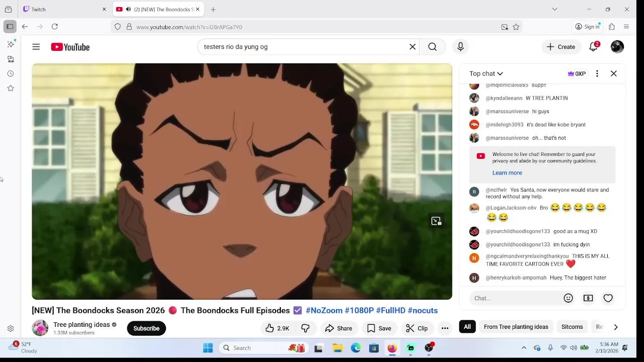Open the #FullHD hashtag link
Screen dimensions: 644x362
pyautogui.click(x=390, y=310)
